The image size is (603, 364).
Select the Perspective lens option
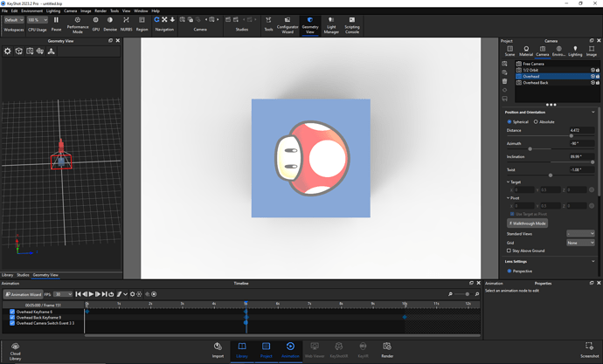509,271
